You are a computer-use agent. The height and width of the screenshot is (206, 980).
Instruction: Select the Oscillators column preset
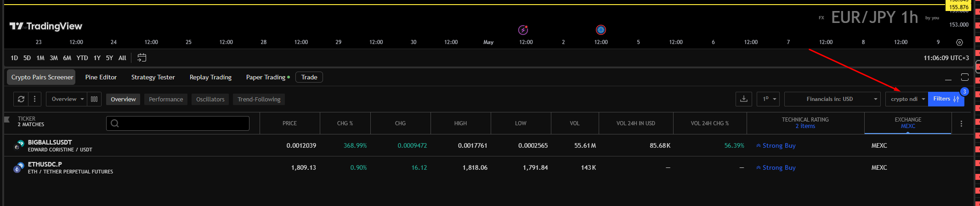click(210, 99)
